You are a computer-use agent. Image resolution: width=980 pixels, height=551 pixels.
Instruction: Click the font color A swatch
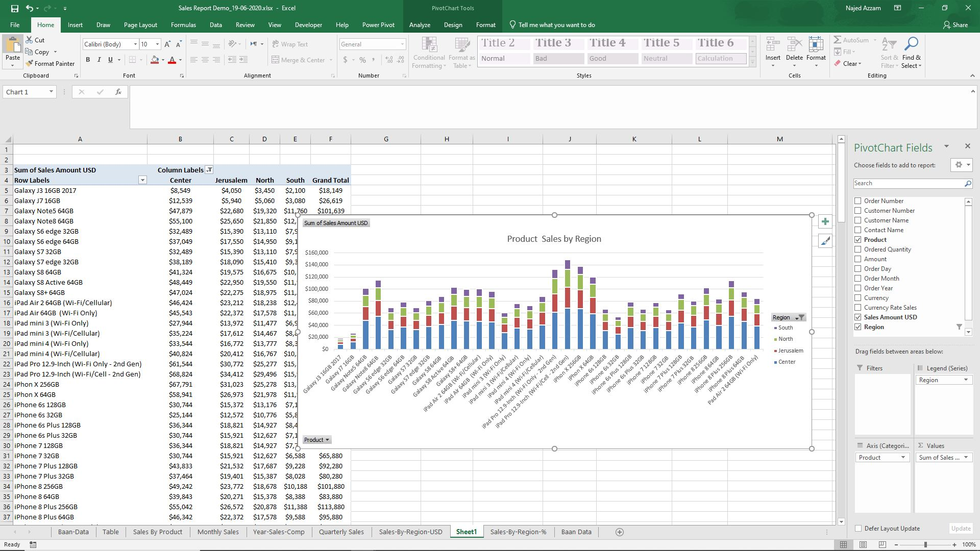click(x=172, y=60)
